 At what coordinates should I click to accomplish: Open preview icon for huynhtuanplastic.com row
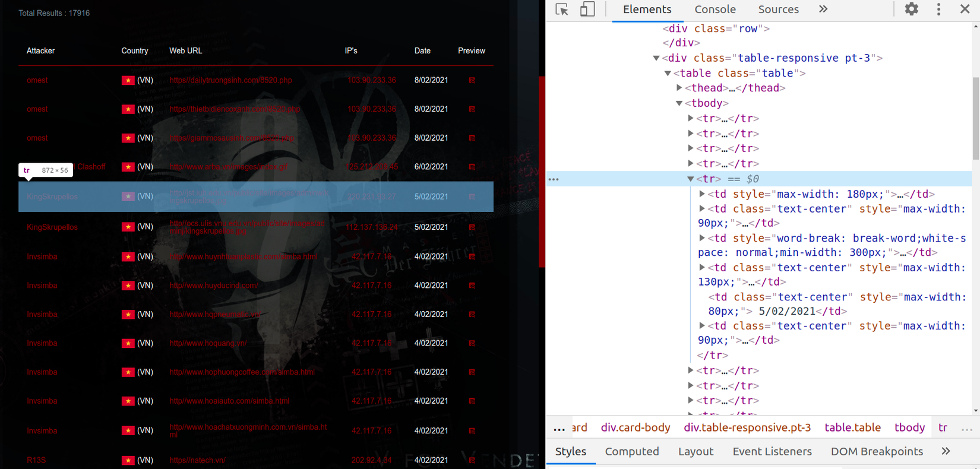(472, 257)
